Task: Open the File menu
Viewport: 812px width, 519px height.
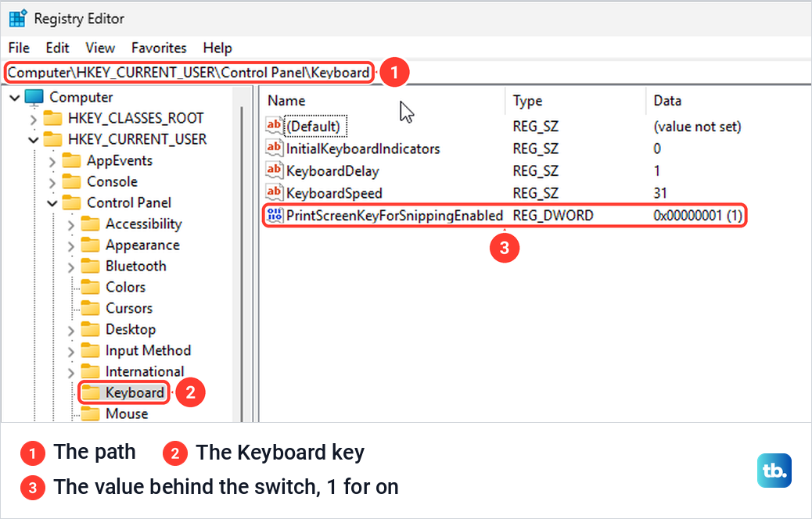Action: [x=19, y=48]
